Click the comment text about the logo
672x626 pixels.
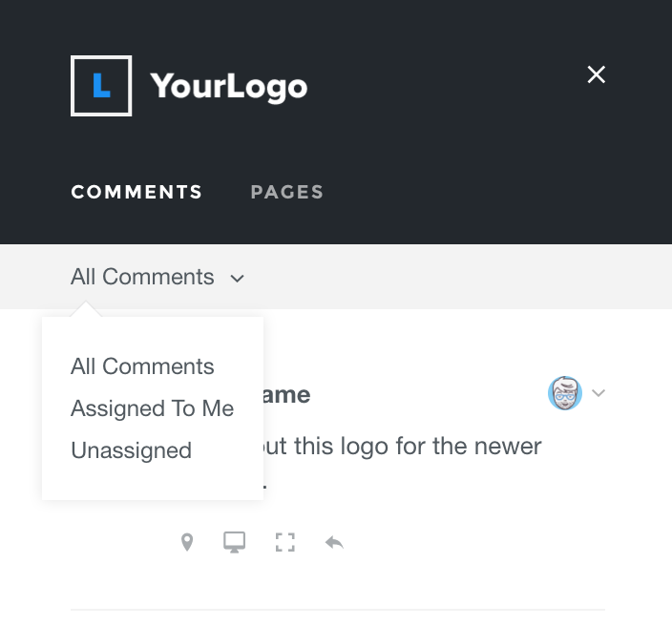coord(403,447)
